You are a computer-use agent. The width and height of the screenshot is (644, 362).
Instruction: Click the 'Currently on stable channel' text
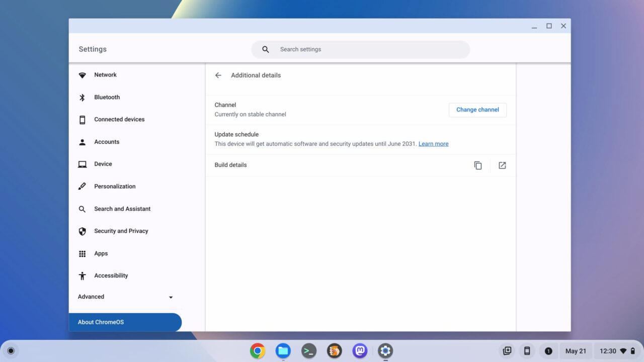250,115
